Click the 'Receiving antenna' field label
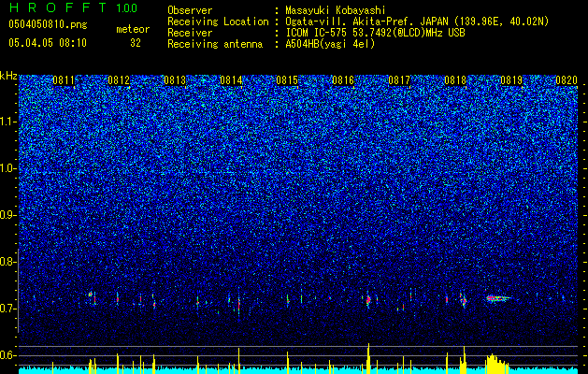Image resolution: width=588 pixels, height=374 pixels. 215,44
